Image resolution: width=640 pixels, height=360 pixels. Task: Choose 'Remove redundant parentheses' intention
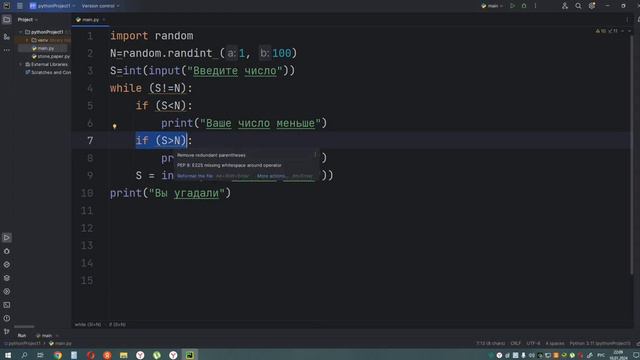(211, 155)
